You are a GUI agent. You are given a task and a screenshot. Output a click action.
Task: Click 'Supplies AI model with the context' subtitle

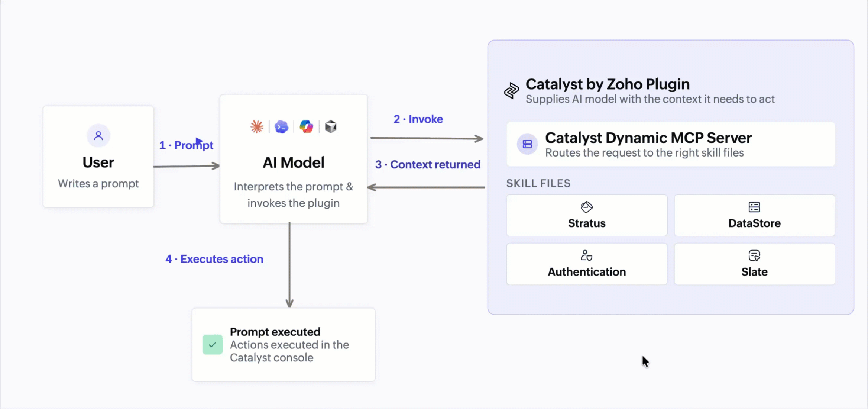click(x=650, y=99)
